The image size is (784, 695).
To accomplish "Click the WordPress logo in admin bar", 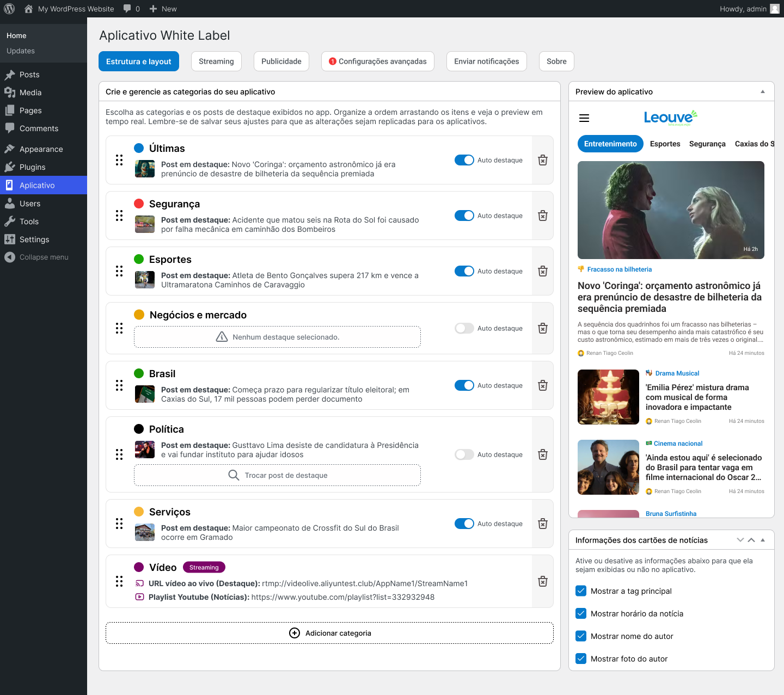I will click(9, 9).
